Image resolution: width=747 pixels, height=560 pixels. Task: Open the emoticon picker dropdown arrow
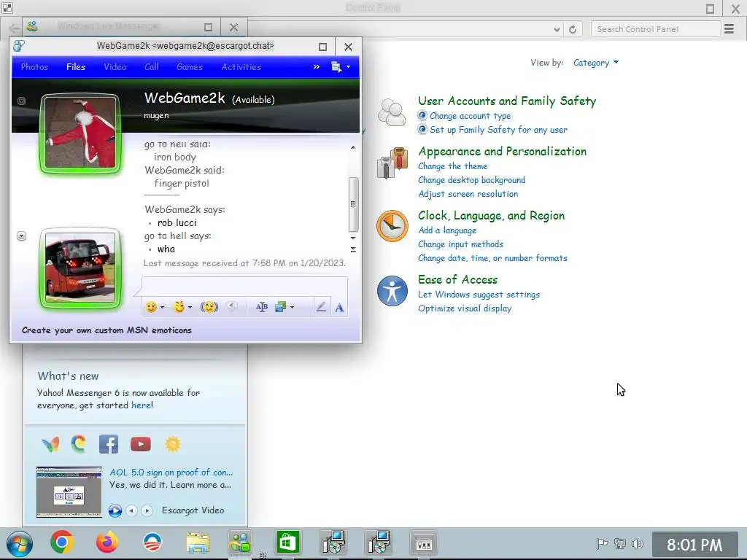tap(163, 308)
